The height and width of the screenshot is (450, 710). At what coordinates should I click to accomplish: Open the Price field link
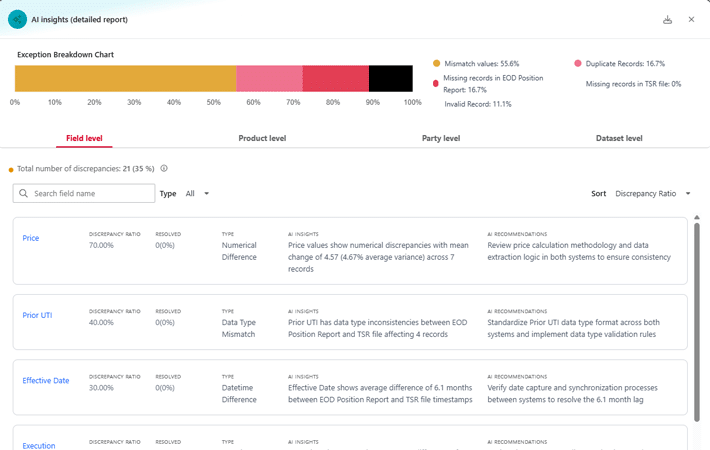point(31,238)
